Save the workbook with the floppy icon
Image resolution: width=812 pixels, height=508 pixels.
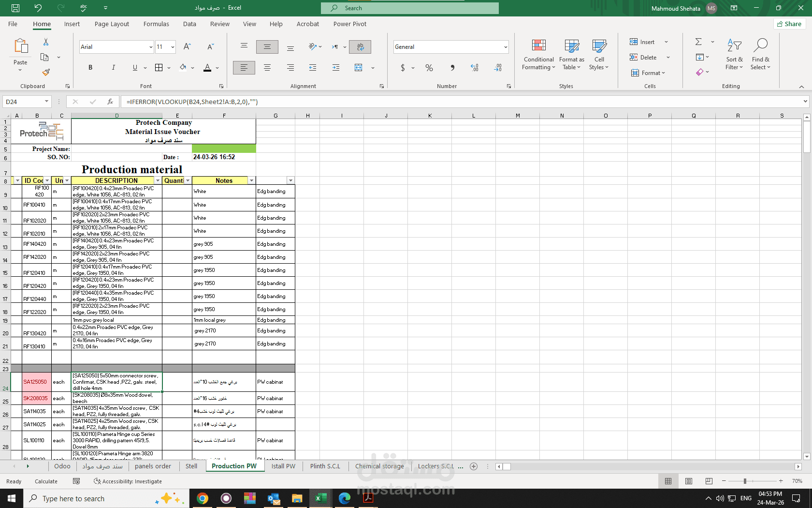(15, 8)
